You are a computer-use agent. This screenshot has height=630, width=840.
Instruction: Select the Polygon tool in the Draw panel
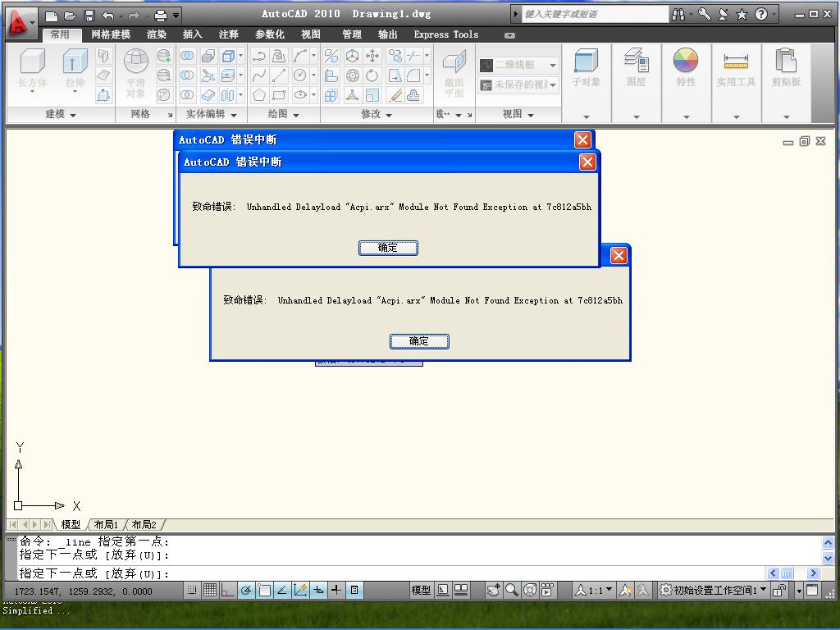[258, 95]
